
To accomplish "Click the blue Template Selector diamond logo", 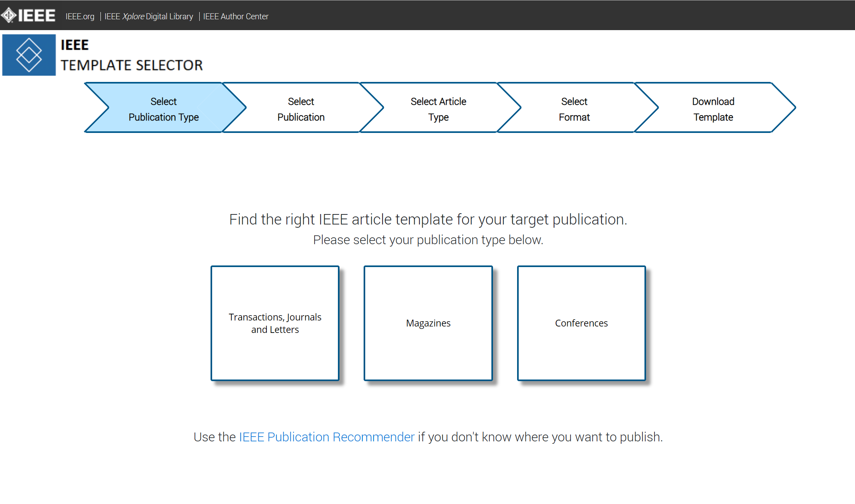I will [29, 55].
